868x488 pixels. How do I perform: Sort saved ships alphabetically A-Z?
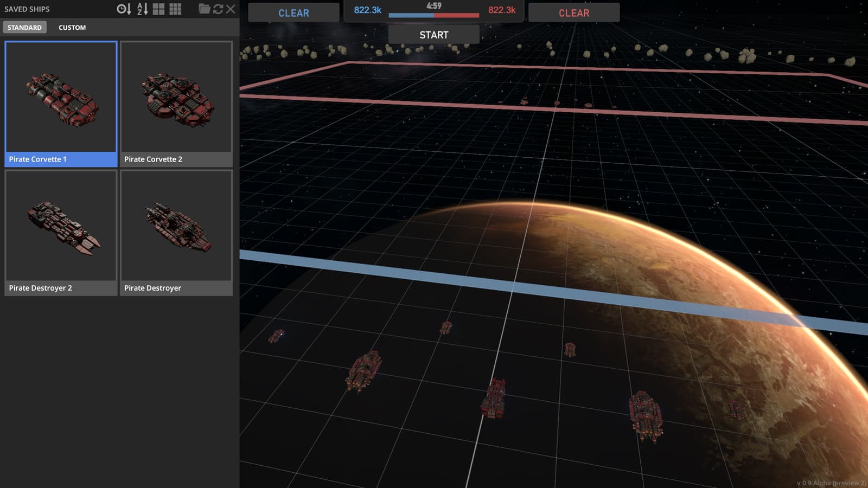click(143, 9)
